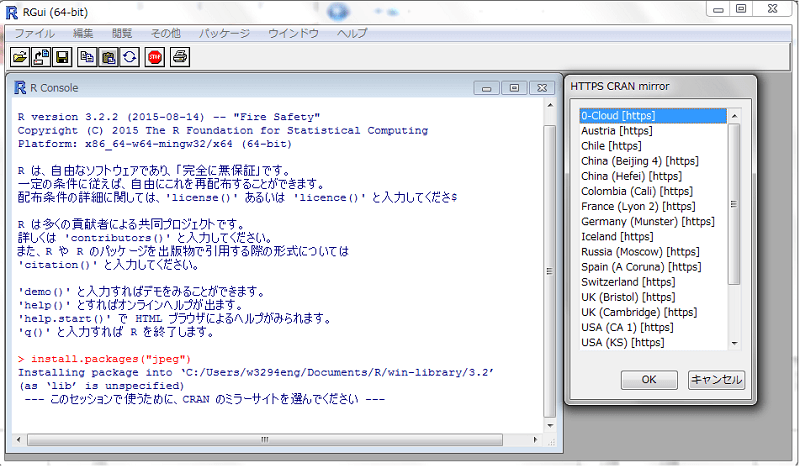
Task: Click R Console vertical scrollbar thumb
Action: click(550, 272)
